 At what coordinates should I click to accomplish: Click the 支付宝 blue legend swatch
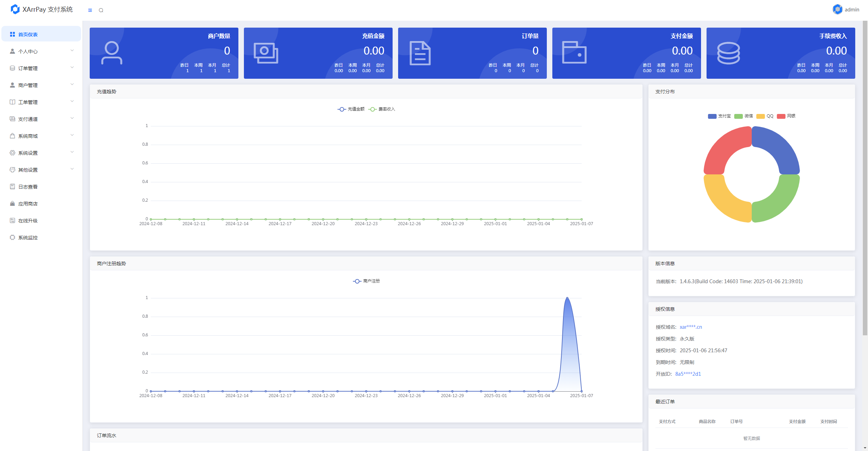point(712,116)
